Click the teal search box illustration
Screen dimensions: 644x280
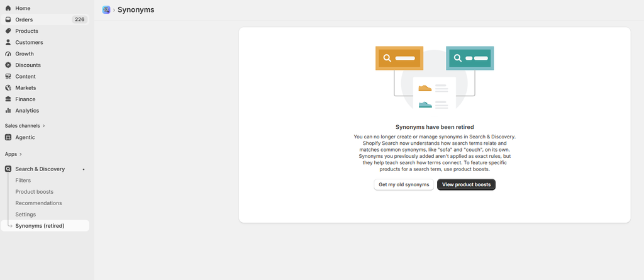click(470, 58)
